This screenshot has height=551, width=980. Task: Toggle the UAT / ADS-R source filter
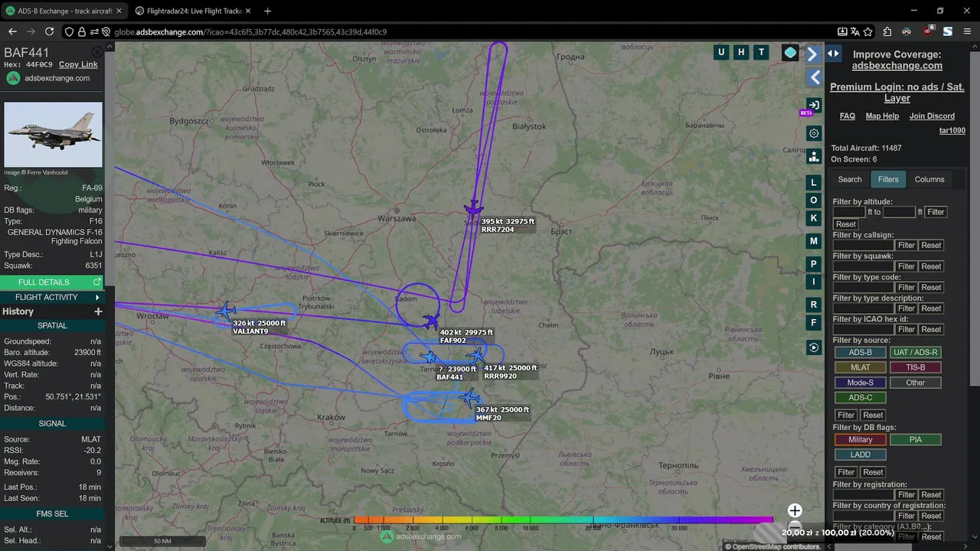pyautogui.click(x=915, y=353)
